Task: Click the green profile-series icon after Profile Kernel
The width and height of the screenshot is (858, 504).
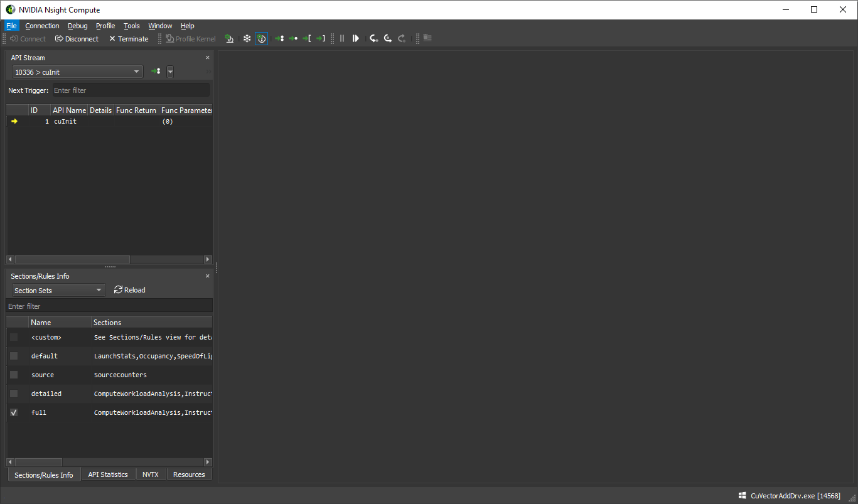Action: click(230, 39)
